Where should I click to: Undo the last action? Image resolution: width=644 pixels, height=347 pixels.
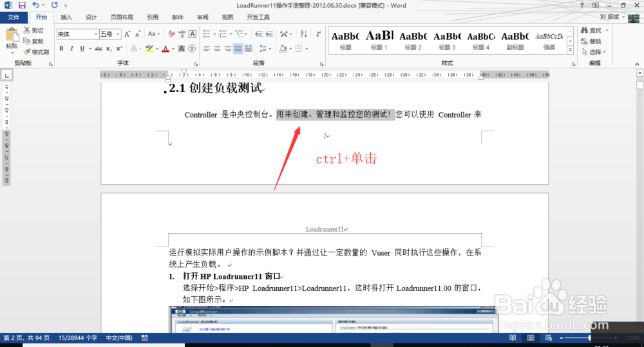(x=35, y=5)
